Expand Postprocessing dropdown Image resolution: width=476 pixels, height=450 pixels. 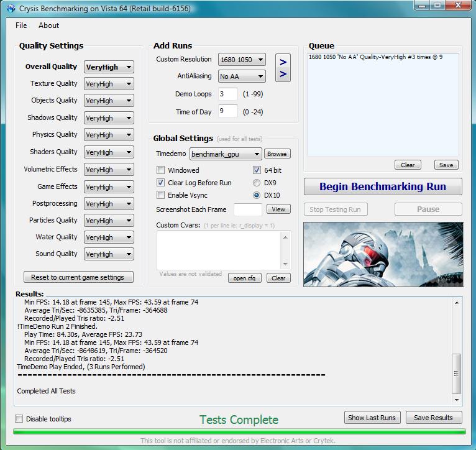tap(109, 204)
